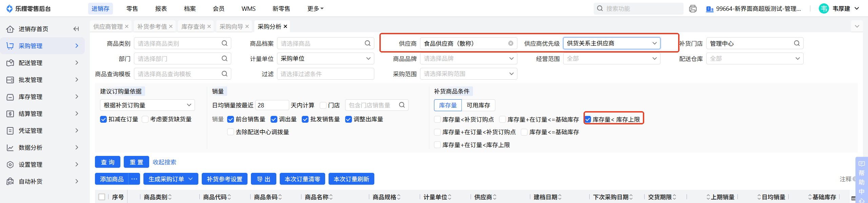
Task: Check the 库存量<补货订购点 checkbox
Action: [x=437, y=120]
